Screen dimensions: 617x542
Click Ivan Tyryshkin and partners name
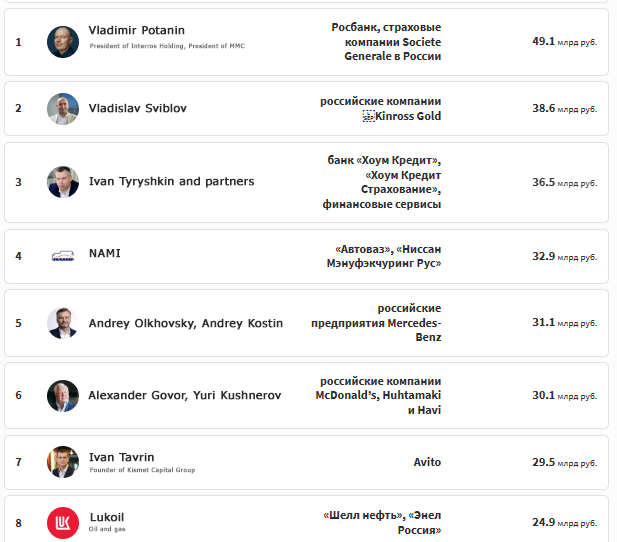tap(172, 181)
